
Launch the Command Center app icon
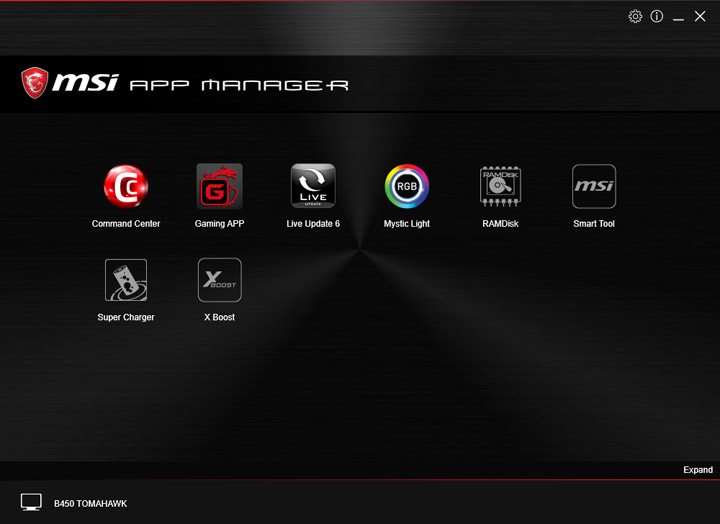(126, 186)
